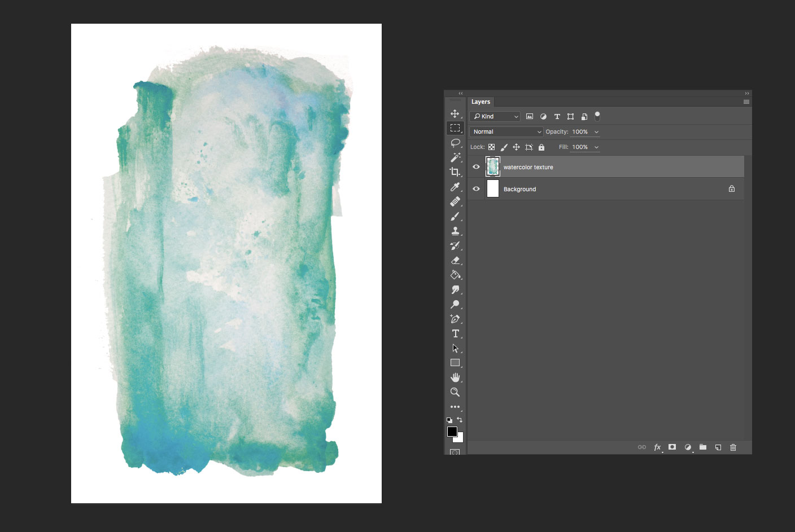Toggle Background layer visibility off
The width and height of the screenshot is (795, 532).
click(x=476, y=188)
